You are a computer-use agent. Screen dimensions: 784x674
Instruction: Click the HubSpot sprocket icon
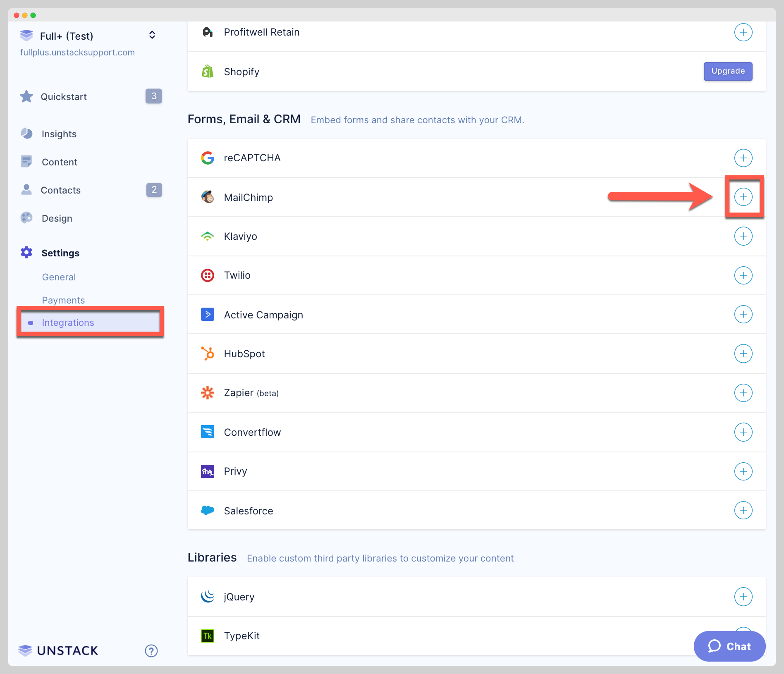pos(207,354)
